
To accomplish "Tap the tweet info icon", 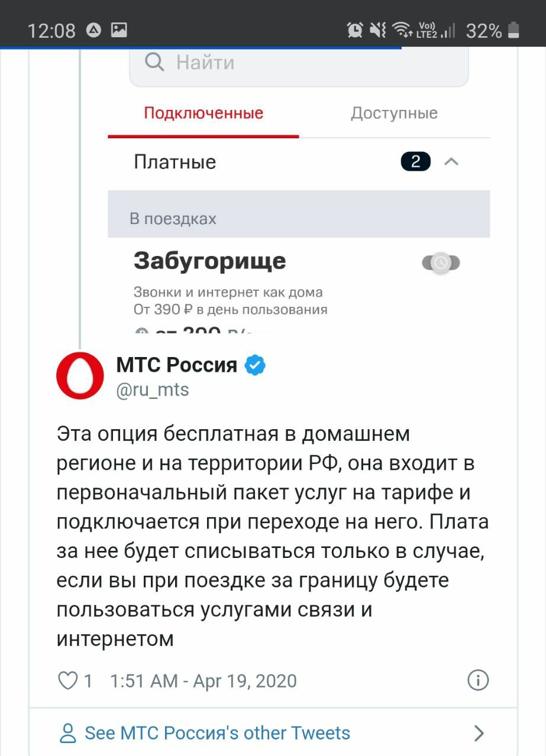I will (478, 680).
